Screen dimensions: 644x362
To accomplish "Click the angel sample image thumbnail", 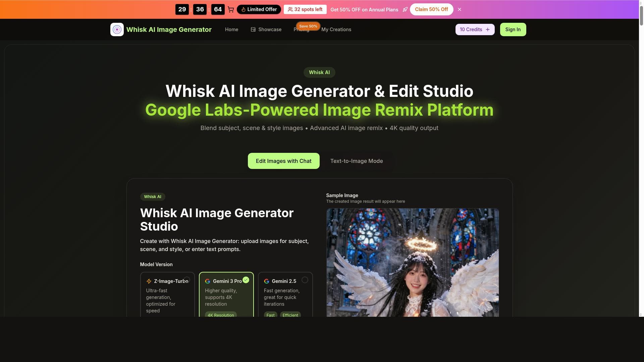I will (413, 262).
